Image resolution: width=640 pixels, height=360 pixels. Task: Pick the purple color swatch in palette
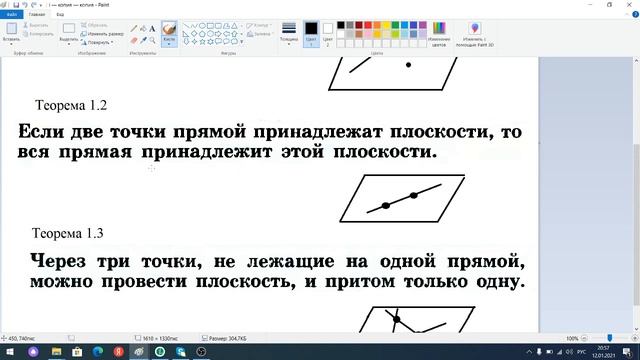coord(422,25)
